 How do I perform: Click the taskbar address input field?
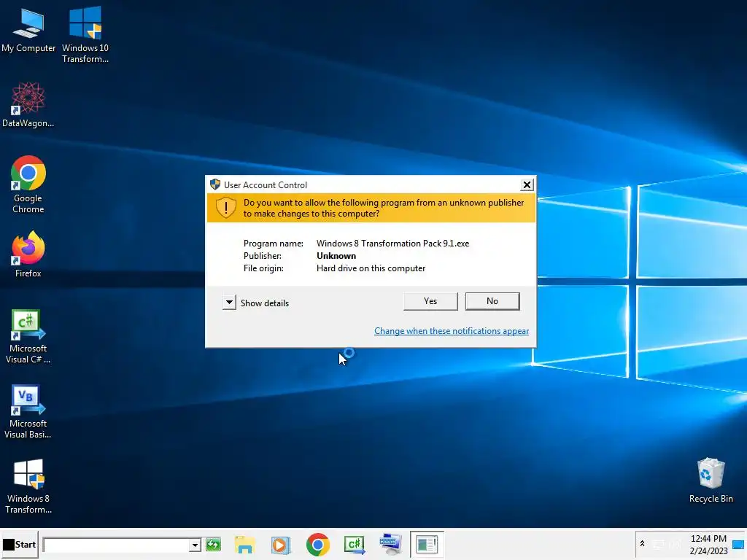point(116,545)
